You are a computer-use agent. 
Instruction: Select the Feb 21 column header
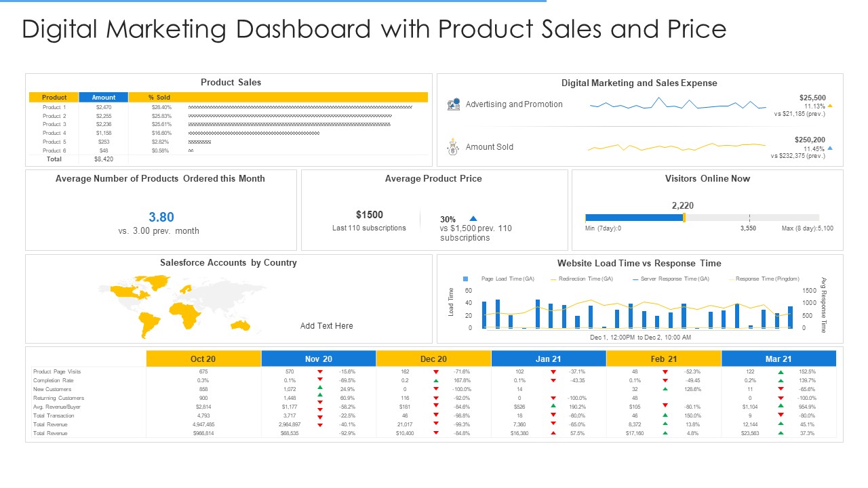[663, 359]
